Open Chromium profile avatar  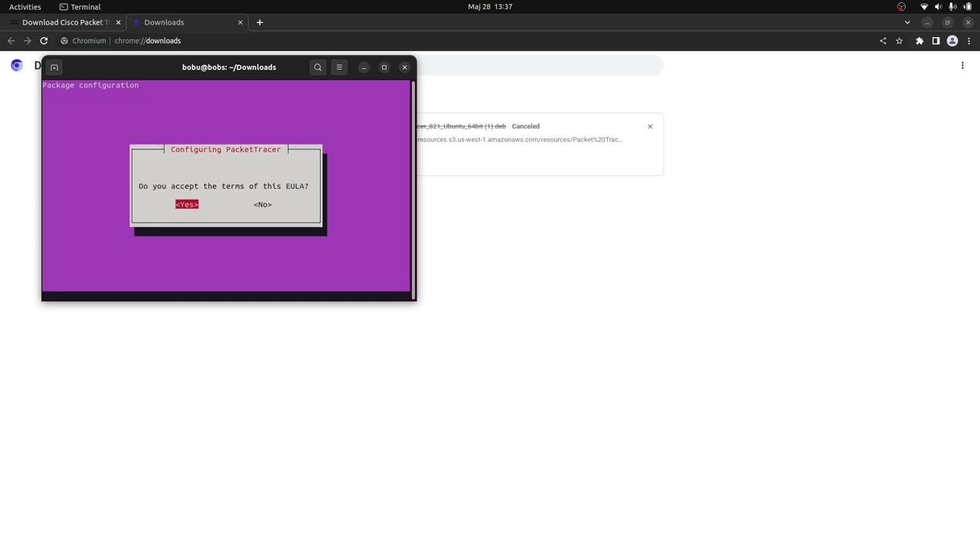(x=952, y=41)
